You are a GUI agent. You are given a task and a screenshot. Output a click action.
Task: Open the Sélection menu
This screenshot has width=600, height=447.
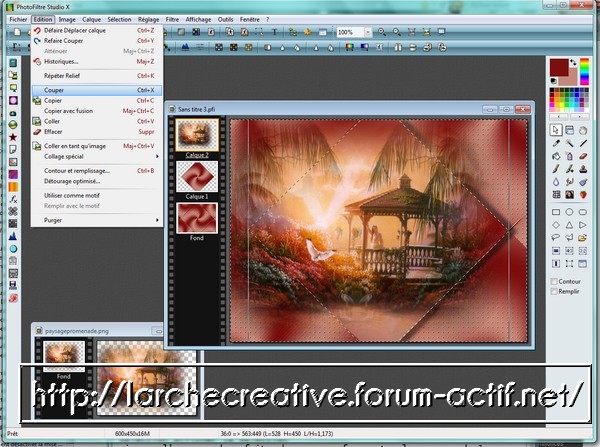(x=119, y=19)
